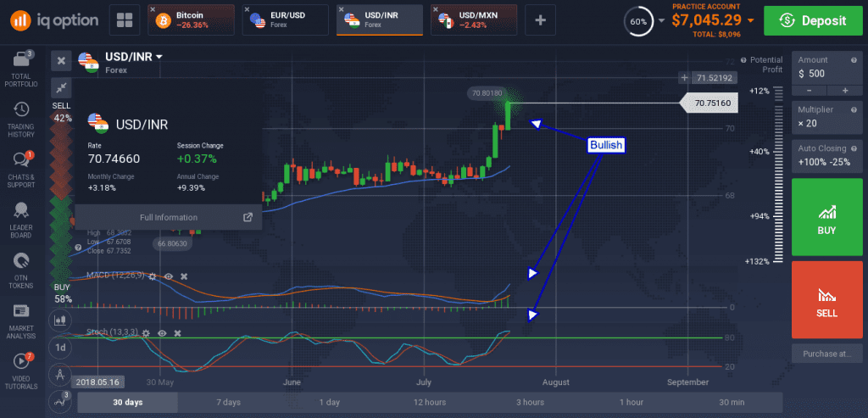Click the red SELL button
Image resolution: width=868 pixels, height=418 pixels.
827,299
